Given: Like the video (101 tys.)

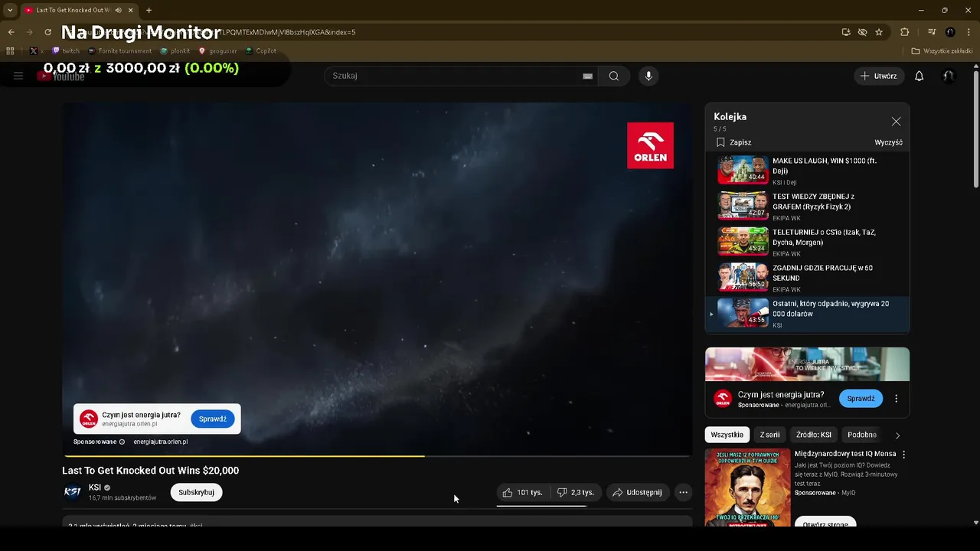Looking at the screenshot, I should 523,492.
